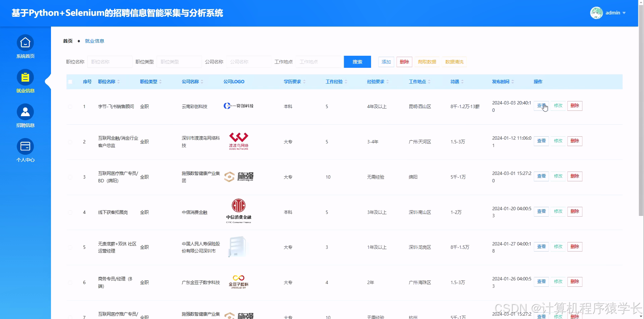
Task: Toggle the select-all checkbox in table header
Action: pyautogui.click(x=70, y=82)
